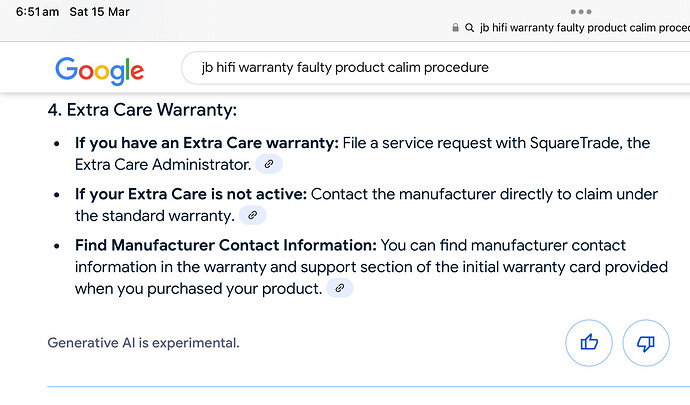Open citation link after Extra Care Administrator

coord(268,164)
